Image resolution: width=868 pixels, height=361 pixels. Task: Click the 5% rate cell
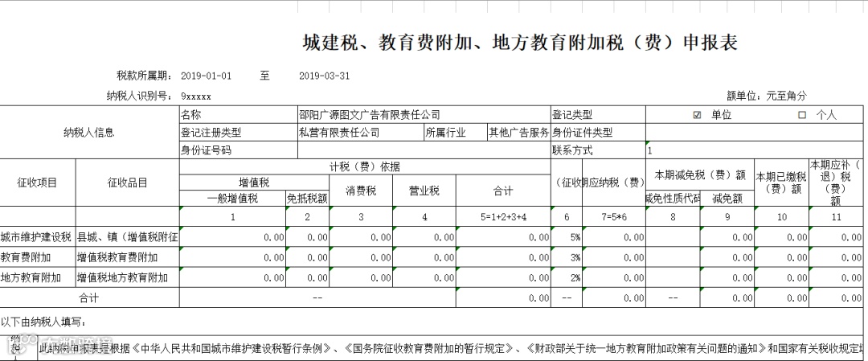567,237
